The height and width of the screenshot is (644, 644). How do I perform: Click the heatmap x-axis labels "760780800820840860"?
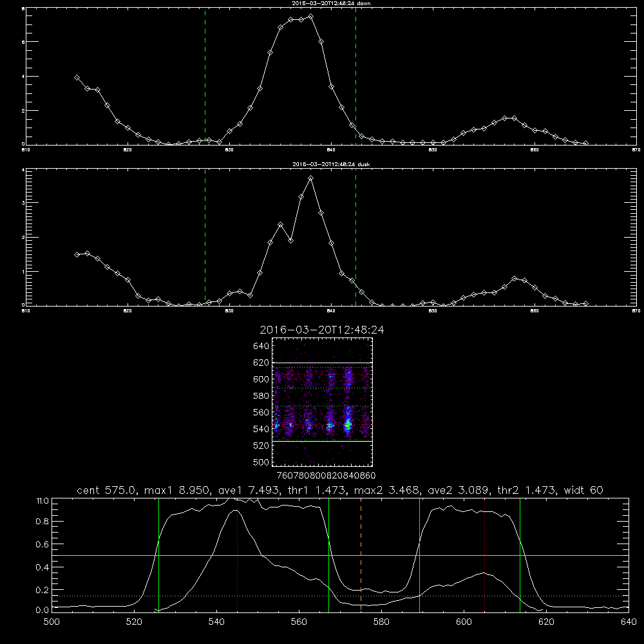(x=326, y=475)
